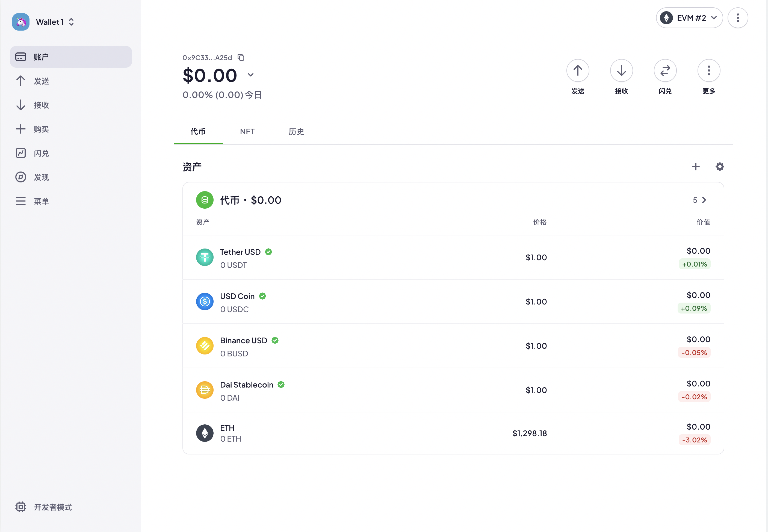The width and height of the screenshot is (768, 532).
Task: Open asset settings gear icon
Action: [x=720, y=167]
